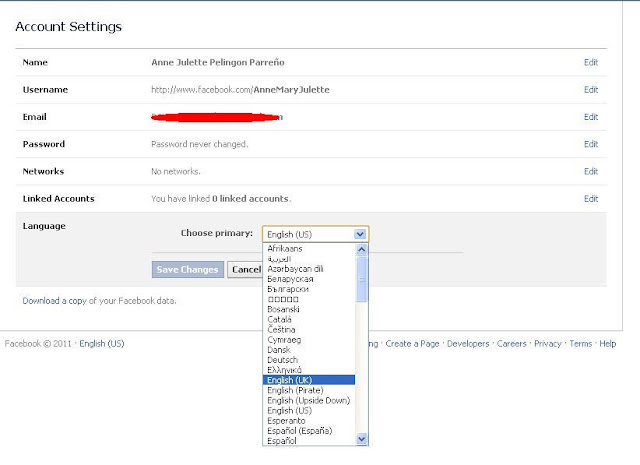Click the profile URL AnneMaryJulette text

[291, 90]
